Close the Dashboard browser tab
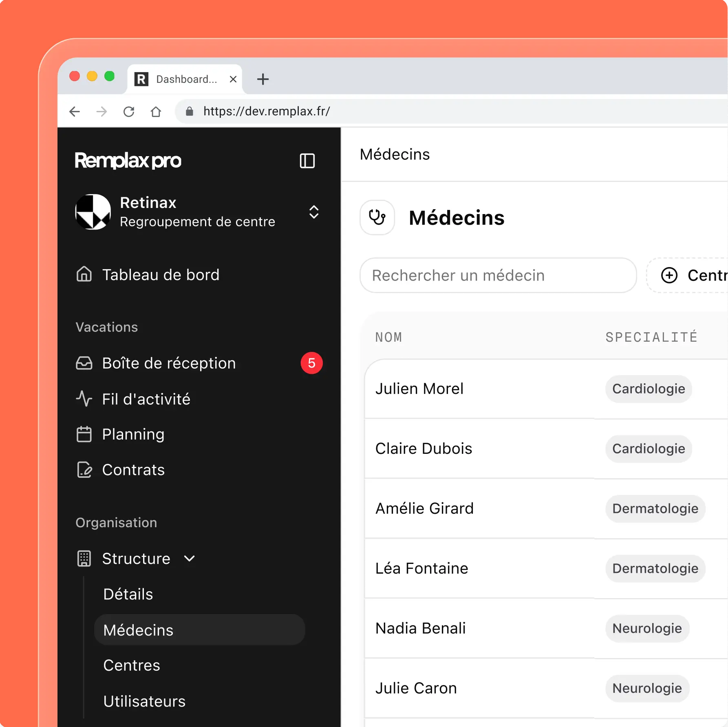This screenshot has height=727, width=728. [x=233, y=79]
